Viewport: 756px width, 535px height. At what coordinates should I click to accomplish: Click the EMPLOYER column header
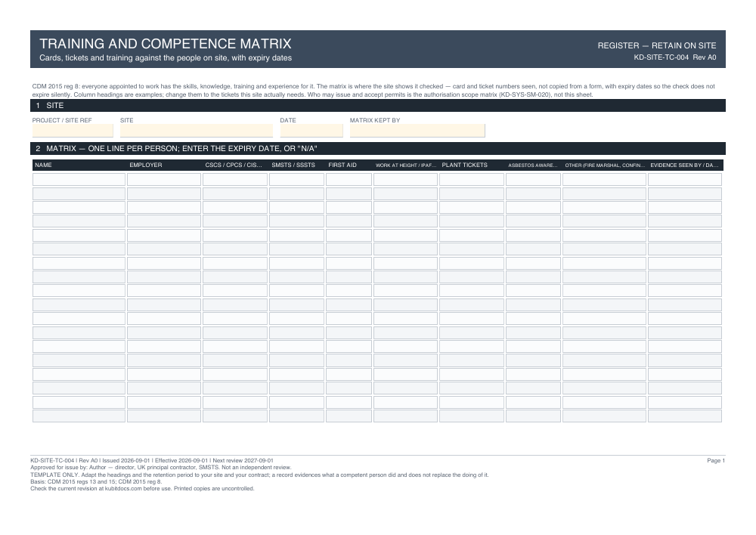pyautogui.click(x=146, y=165)
